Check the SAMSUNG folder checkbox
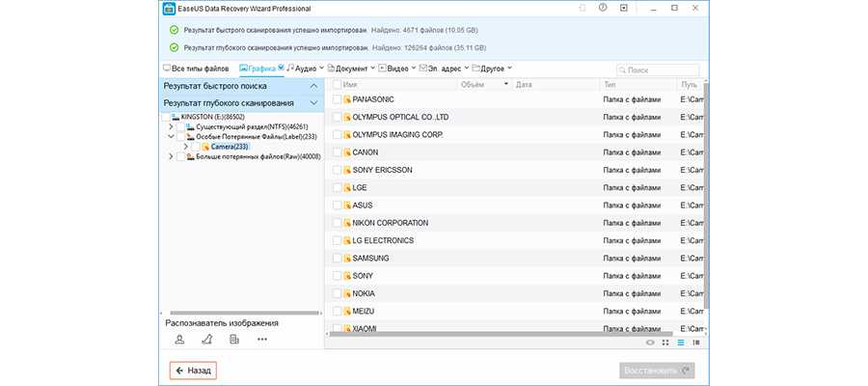This screenshot has height=386, width=868. (x=337, y=259)
